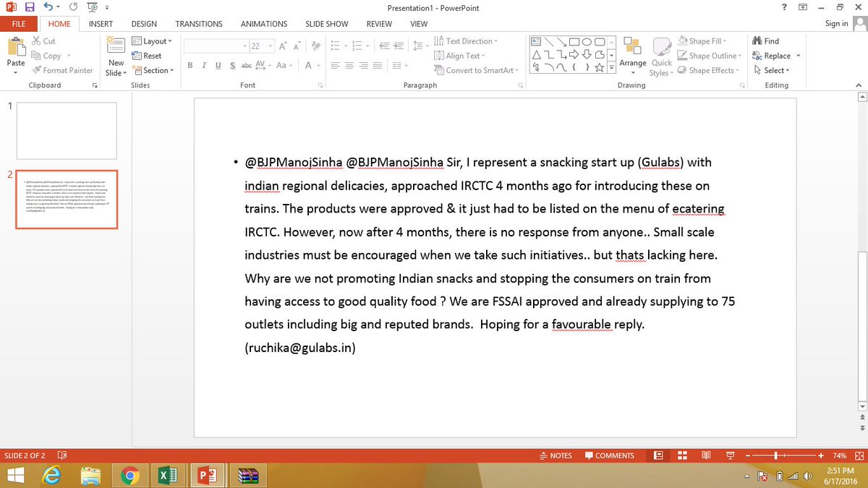The height and width of the screenshot is (488, 868).
Task: Click Fit slide to window icon
Action: coord(859,455)
